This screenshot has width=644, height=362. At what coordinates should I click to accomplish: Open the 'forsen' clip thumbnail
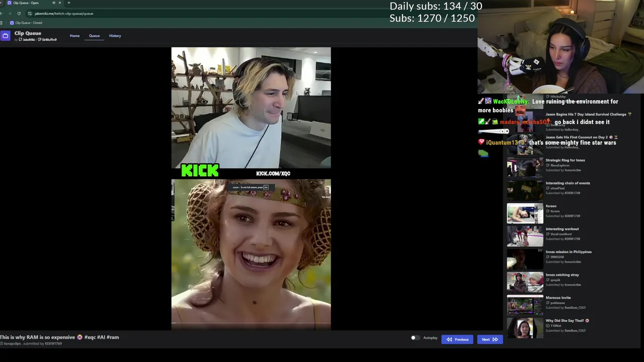tap(525, 214)
